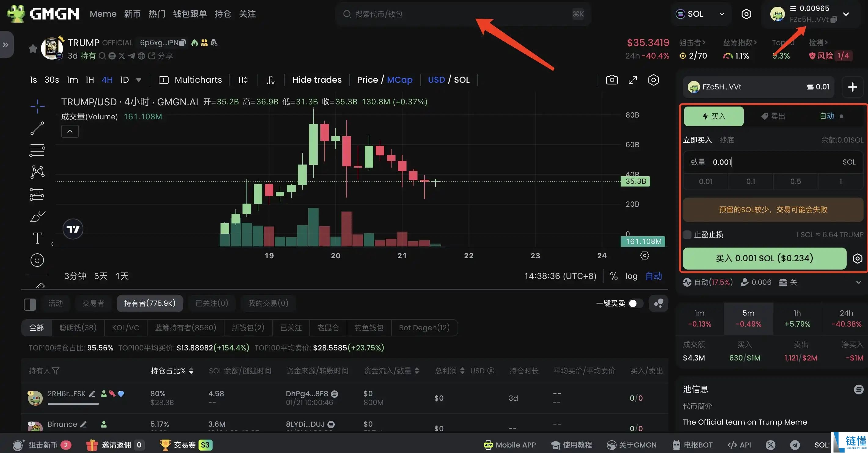Viewport: 868px width, 453px height.
Task: Switch to the 聪明钱(38) tab
Action: (x=78, y=328)
